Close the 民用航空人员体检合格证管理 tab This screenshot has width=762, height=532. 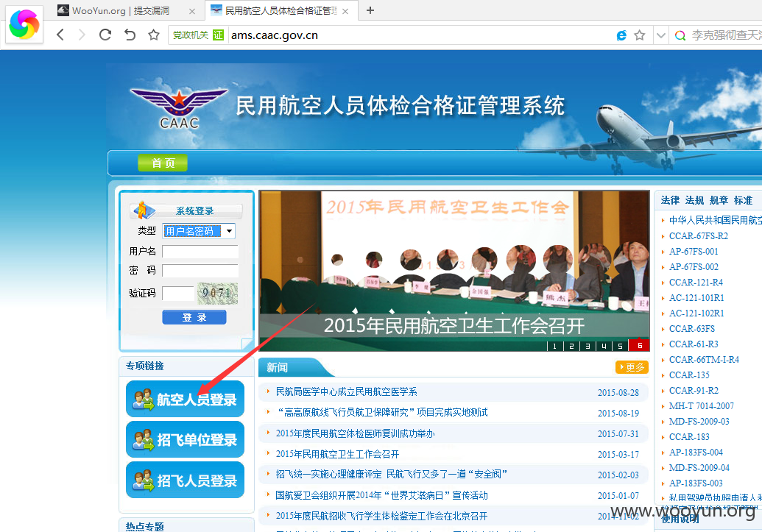tap(345, 11)
